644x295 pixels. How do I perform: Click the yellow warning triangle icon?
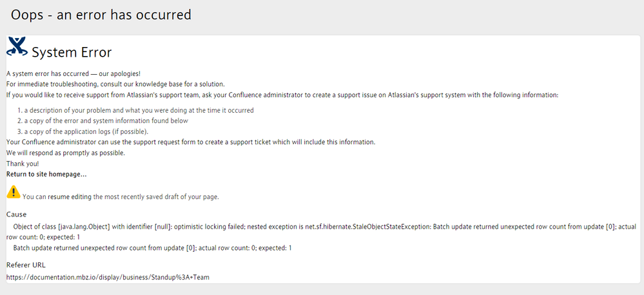[x=13, y=191]
